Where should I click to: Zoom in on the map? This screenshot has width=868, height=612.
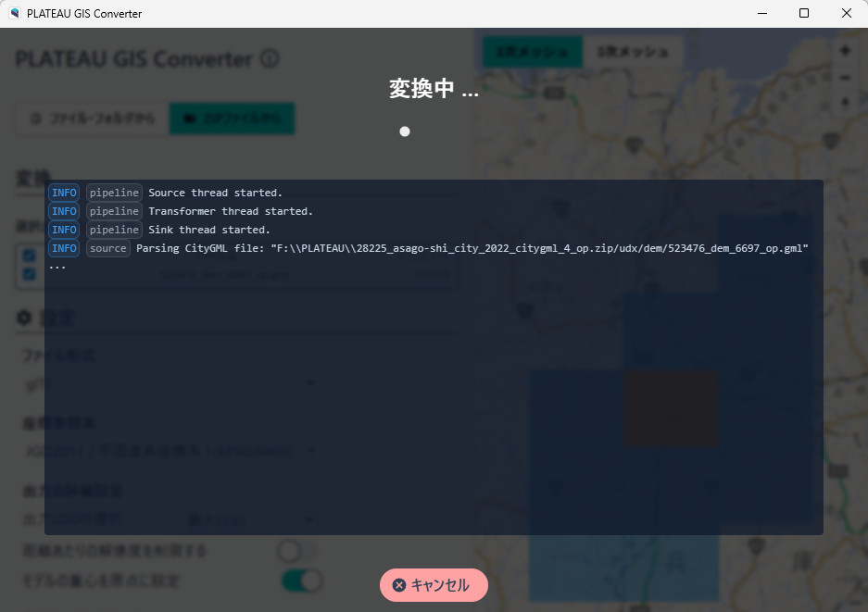click(845, 51)
